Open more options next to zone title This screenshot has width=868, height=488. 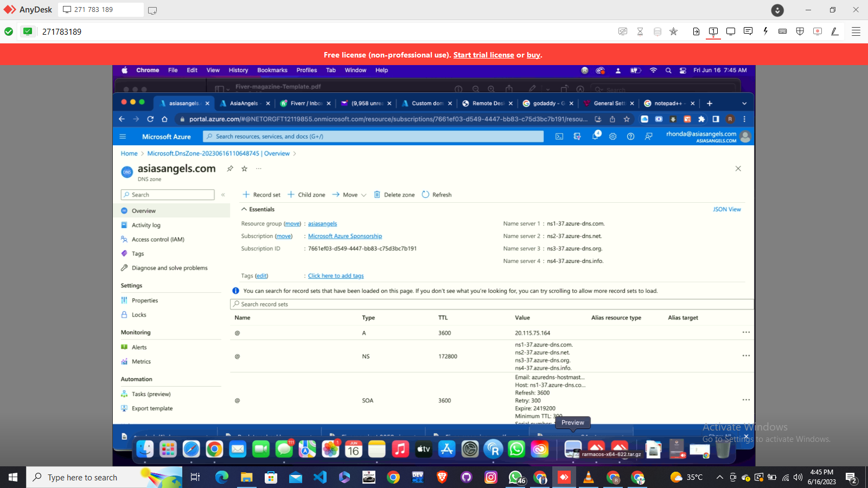click(259, 169)
